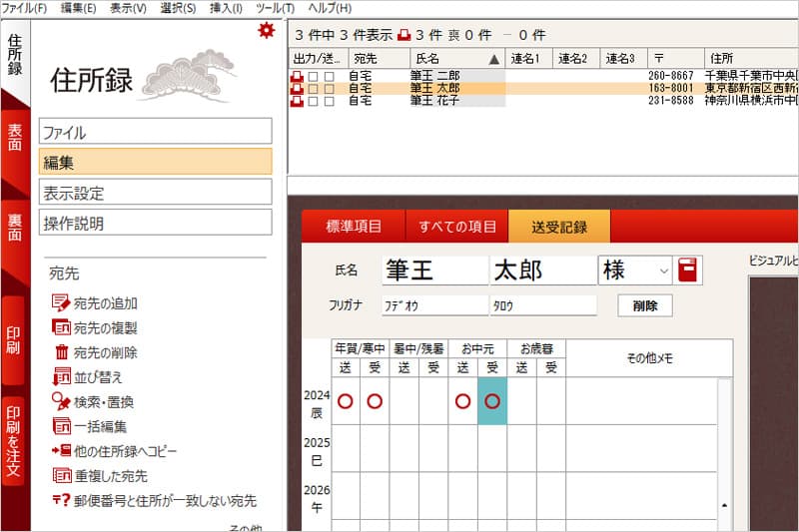Click postal code 260-8667
Viewport: 799px width, 532px height.
pos(671,76)
